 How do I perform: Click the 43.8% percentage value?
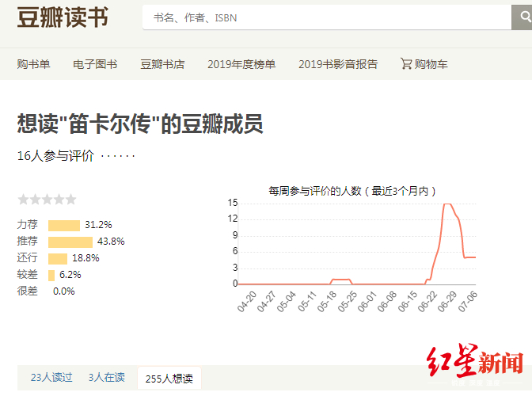click(x=111, y=242)
